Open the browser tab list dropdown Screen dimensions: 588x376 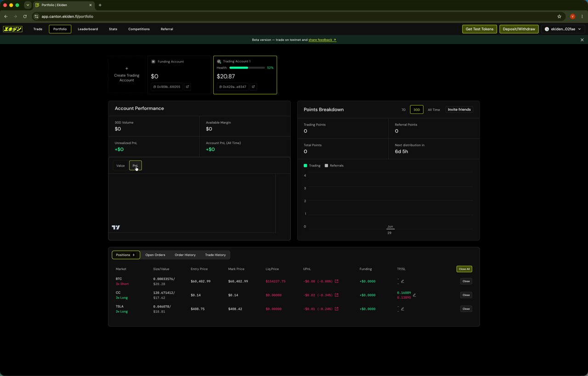(x=28, y=5)
